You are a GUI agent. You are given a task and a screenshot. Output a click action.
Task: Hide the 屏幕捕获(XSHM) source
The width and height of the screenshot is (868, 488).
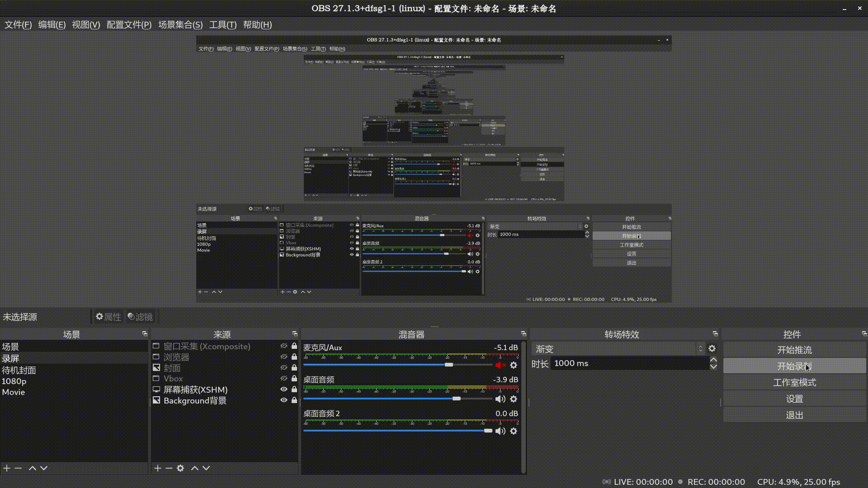point(284,389)
